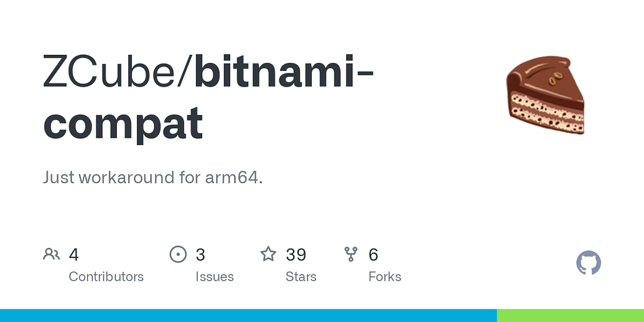
Task: Click the fork icon
Action: pyautogui.click(x=351, y=254)
